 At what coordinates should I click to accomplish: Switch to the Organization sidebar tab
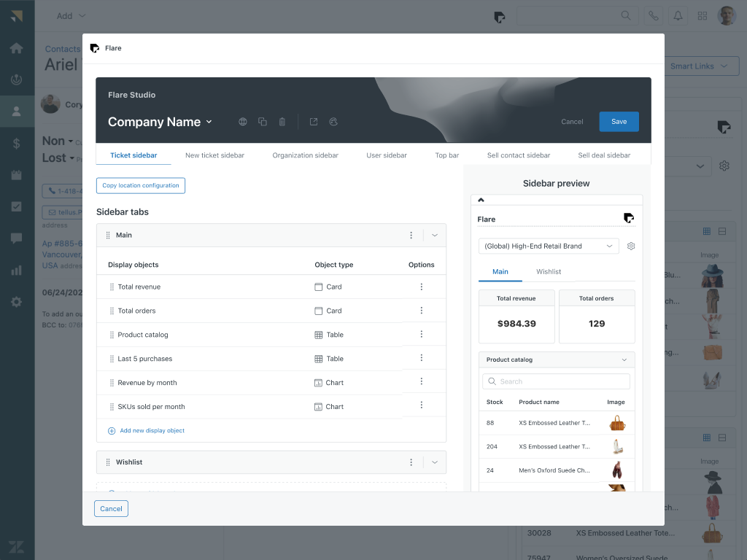click(305, 155)
